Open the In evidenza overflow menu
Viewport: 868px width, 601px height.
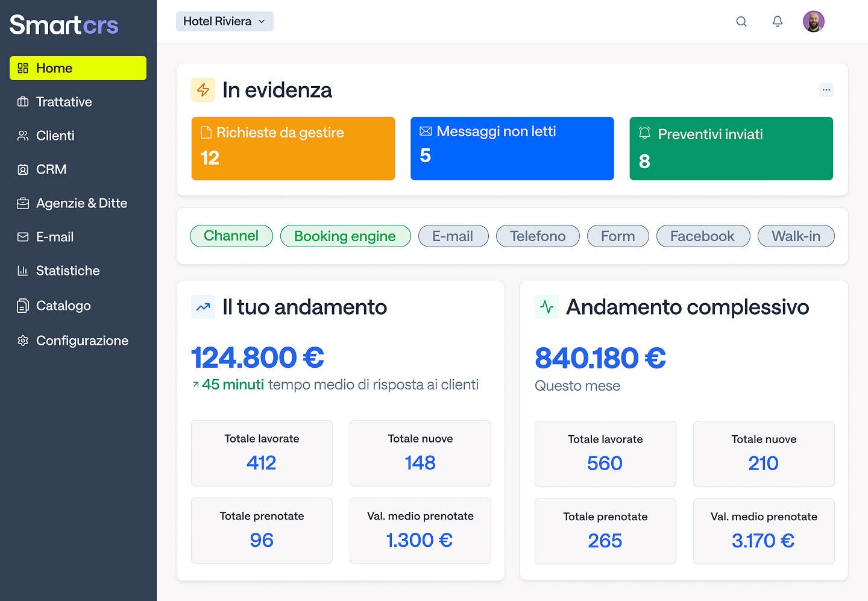pyautogui.click(x=826, y=89)
